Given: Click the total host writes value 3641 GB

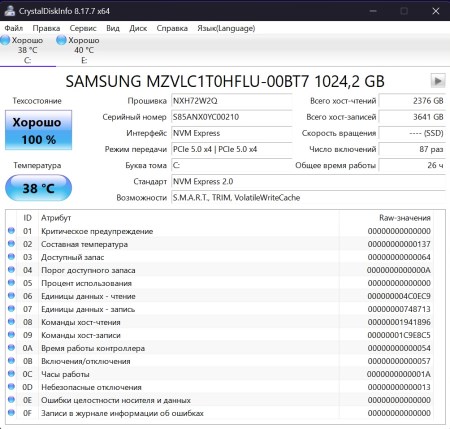Looking at the screenshot, I should click(412, 117).
